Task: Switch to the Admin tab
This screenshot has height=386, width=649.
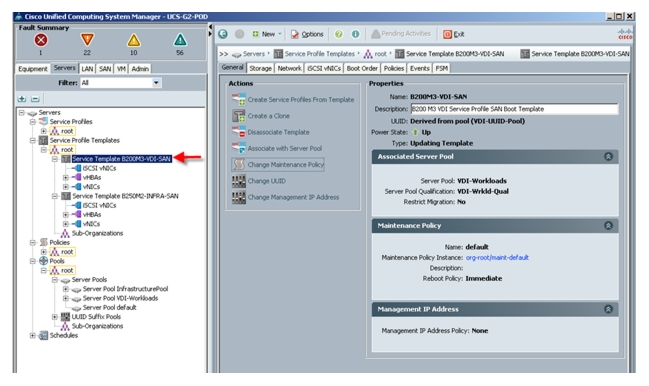Action: coord(140,69)
